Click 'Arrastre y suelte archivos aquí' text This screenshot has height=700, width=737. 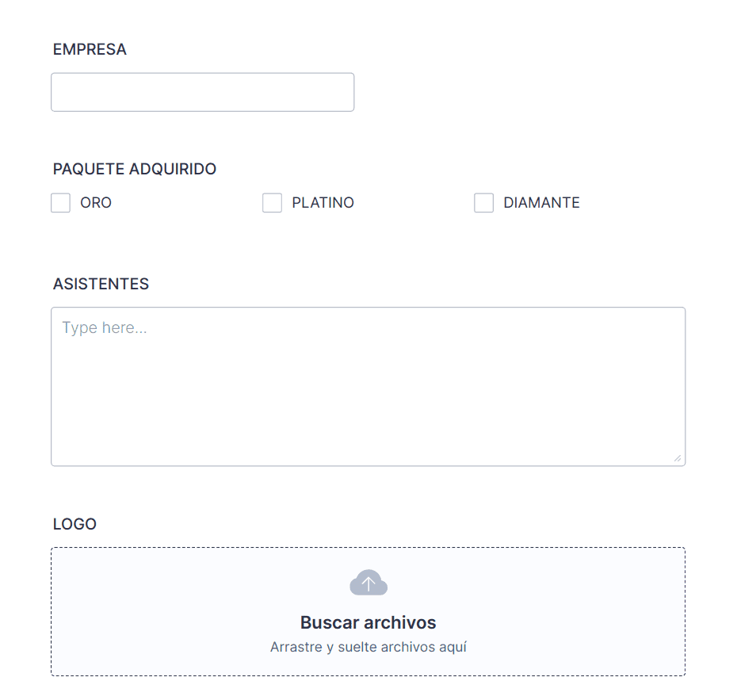(x=368, y=647)
